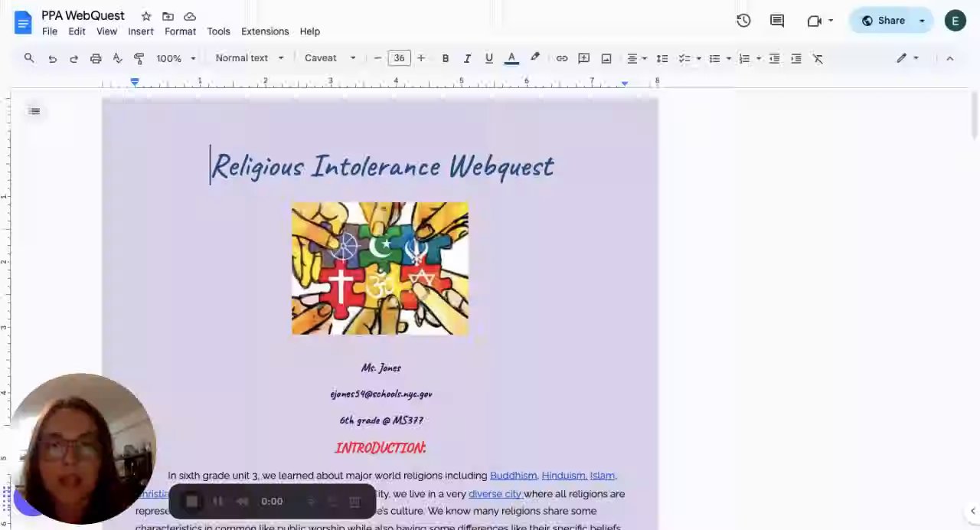Show the document outline icon

(34, 111)
